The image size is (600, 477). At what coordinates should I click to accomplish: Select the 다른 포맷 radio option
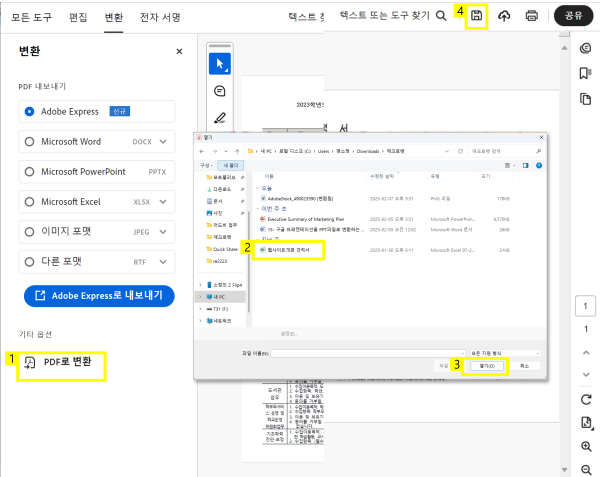29,262
